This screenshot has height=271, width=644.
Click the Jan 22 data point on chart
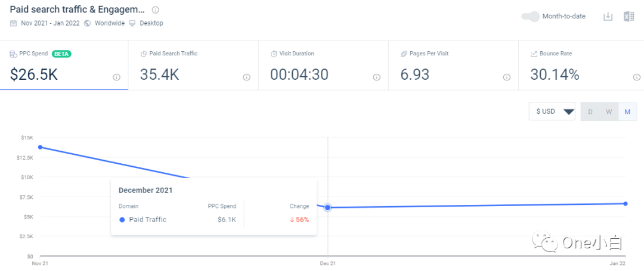(626, 204)
